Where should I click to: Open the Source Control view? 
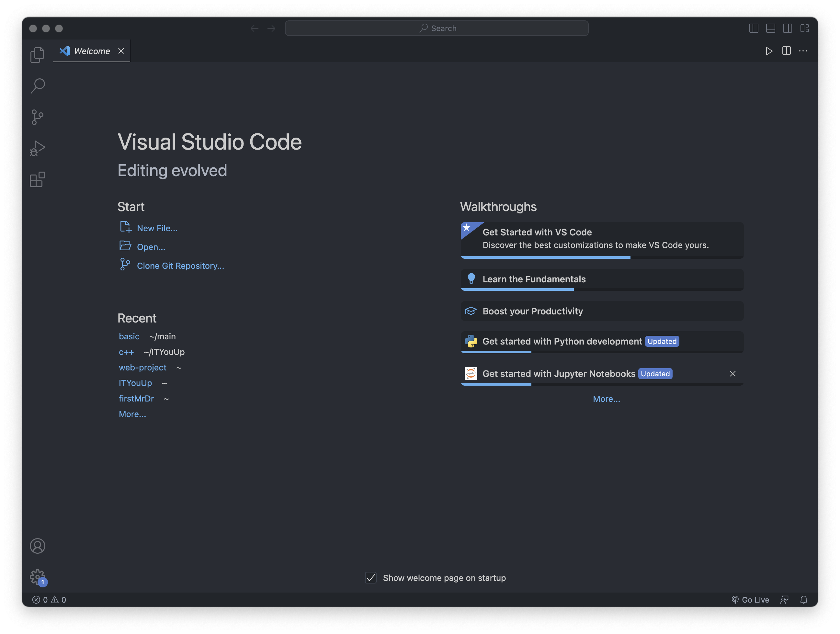point(37,117)
